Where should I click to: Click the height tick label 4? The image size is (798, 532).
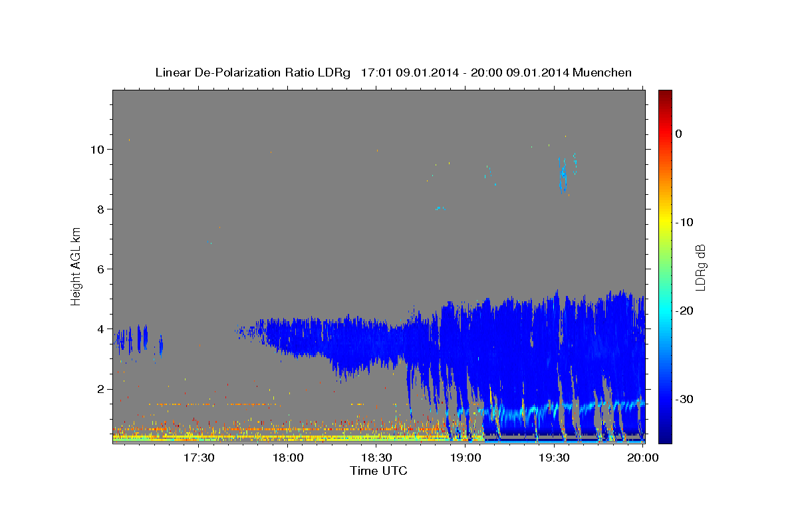coord(102,329)
